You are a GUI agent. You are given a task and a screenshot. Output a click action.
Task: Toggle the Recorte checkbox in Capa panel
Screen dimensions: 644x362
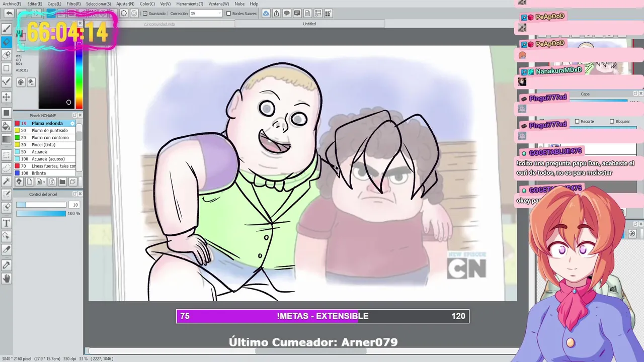click(577, 121)
